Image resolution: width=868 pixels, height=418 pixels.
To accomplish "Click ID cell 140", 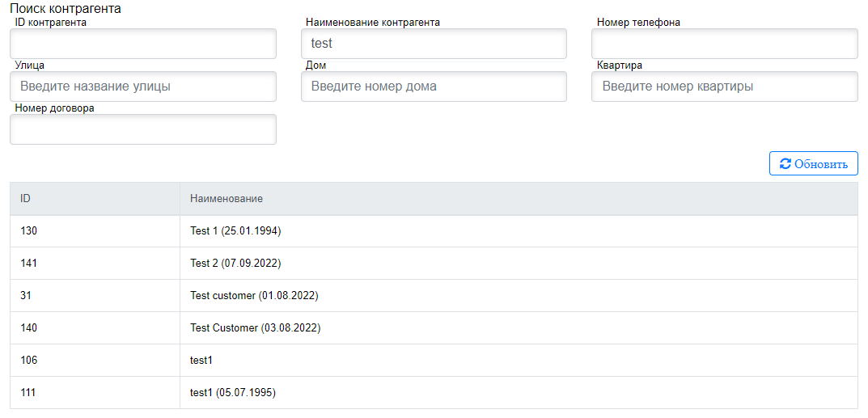I will pyautogui.click(x=95, y=328).
